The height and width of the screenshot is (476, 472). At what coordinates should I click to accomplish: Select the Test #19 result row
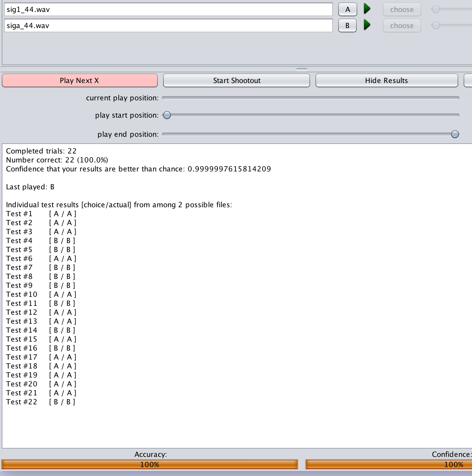(41, 375)
